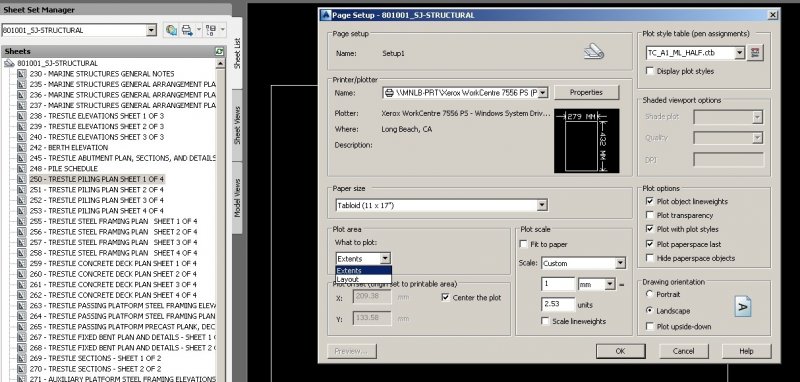Click the Page Setup dialog title bar icon
This screenshot has height=382, width=800.
[x=326, y=15]
